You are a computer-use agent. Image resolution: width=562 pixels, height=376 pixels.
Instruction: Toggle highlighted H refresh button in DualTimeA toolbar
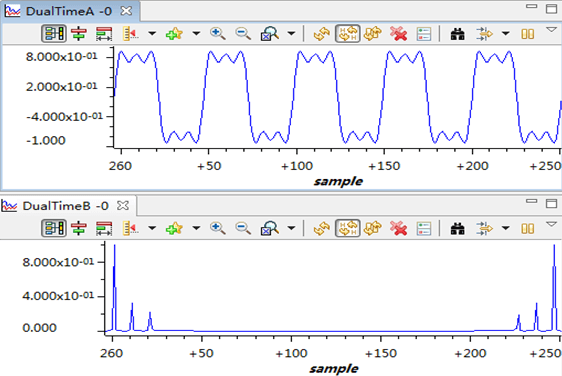(347, 34)
